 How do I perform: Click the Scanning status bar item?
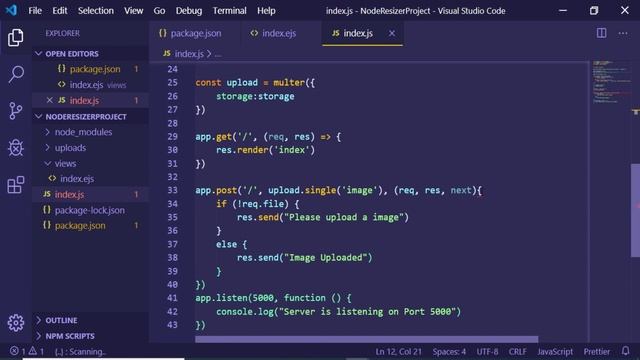click(x=80, y=351)
